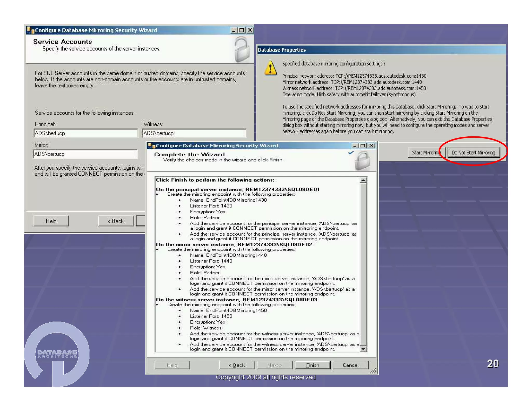Click the warning icon in Database Properties
Image resolution: width=532 pixels, height=411 pixels.
270,68
